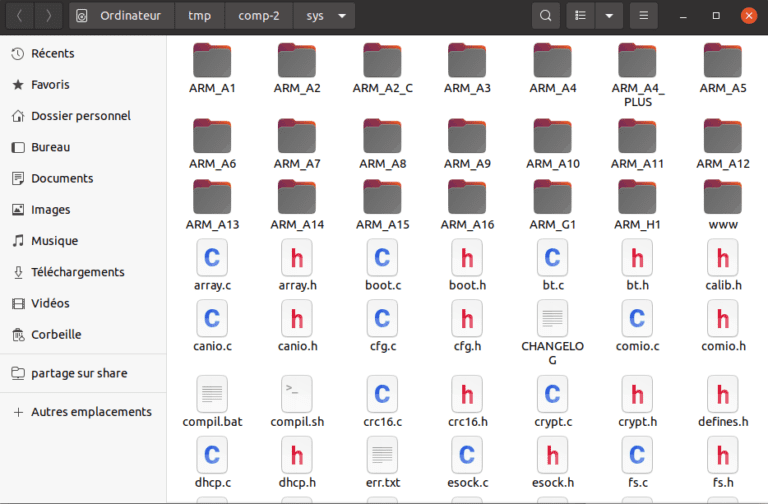Open Bureau in the sidebar
Viewport: 768px width, 504px height.
(x=83, y=147)
